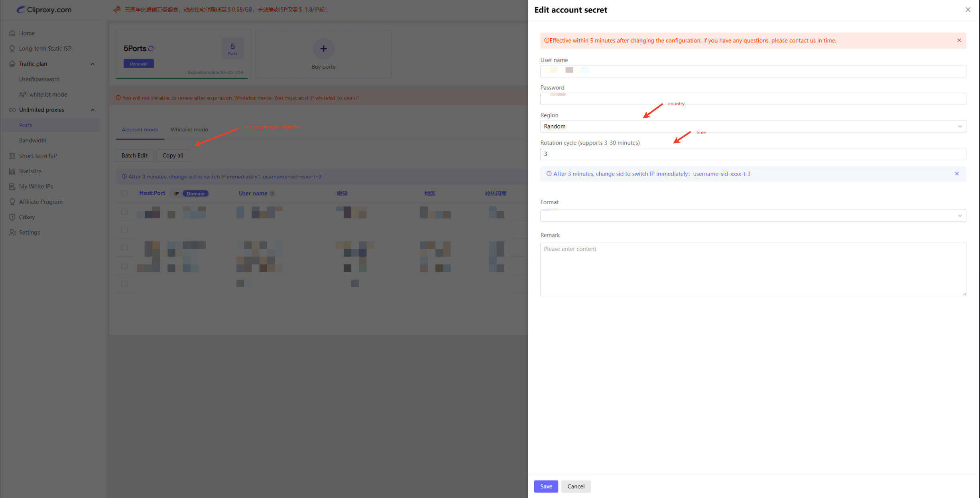Switch to Whitelist mode tab

point(189,130)
